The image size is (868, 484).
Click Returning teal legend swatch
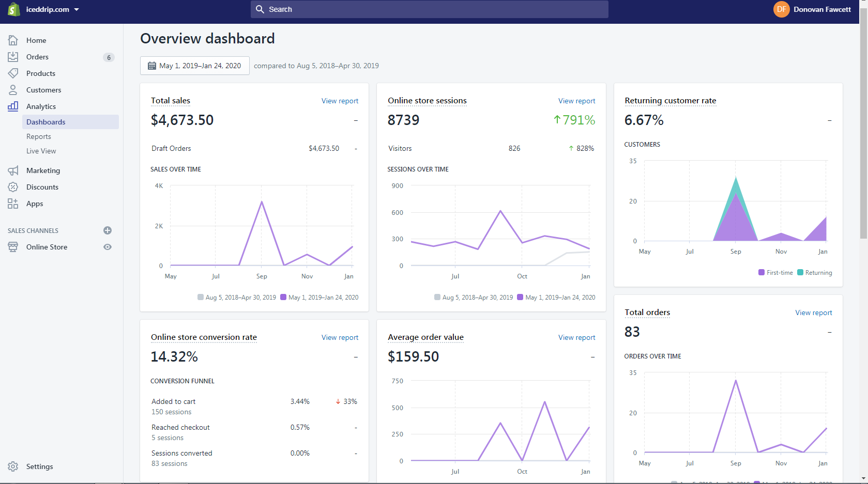800,272
